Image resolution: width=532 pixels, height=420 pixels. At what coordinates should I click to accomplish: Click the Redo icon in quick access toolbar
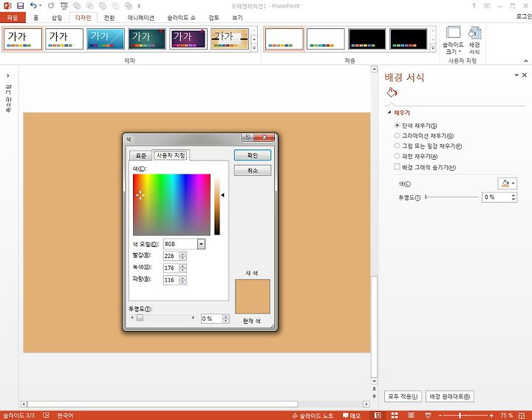tap(51, 5)
